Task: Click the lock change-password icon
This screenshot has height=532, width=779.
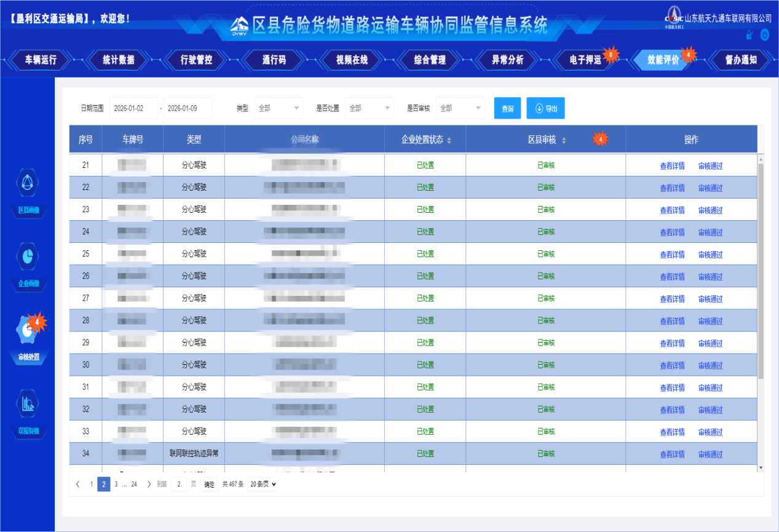Action: (x=749, y=35)
